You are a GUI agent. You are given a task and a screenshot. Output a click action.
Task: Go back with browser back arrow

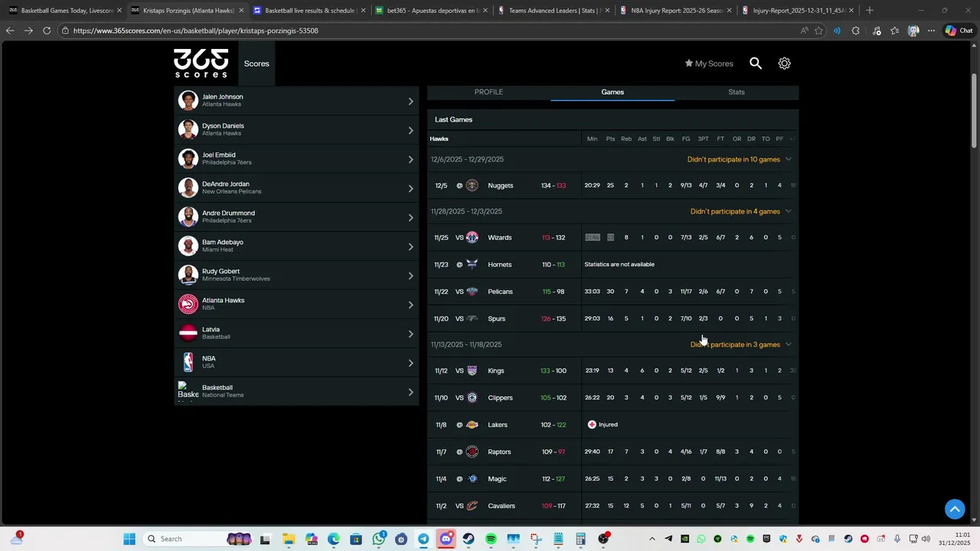[10, 31]
